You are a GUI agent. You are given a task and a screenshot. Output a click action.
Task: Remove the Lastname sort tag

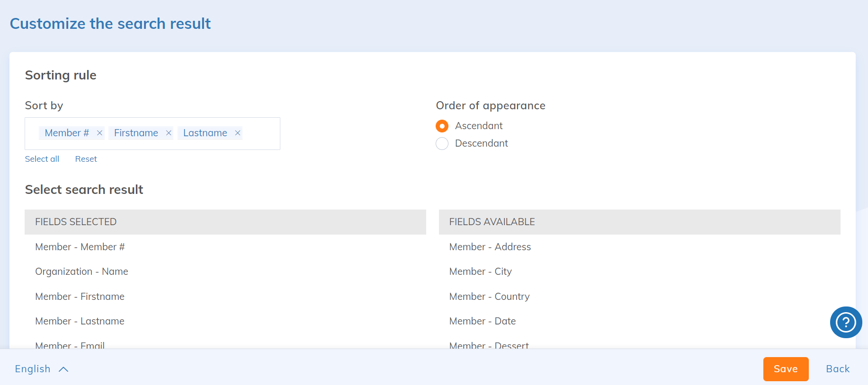click(x=238, y=133)
